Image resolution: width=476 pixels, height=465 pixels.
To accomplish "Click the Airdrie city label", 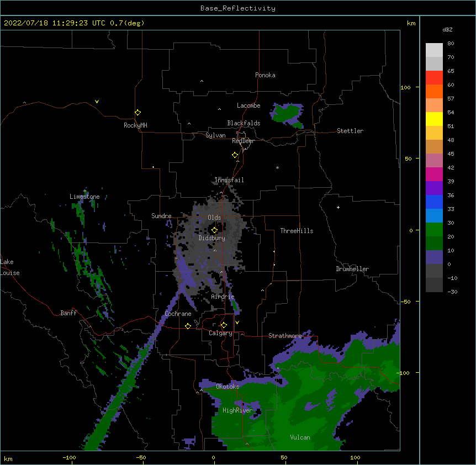I will (223, 297).
